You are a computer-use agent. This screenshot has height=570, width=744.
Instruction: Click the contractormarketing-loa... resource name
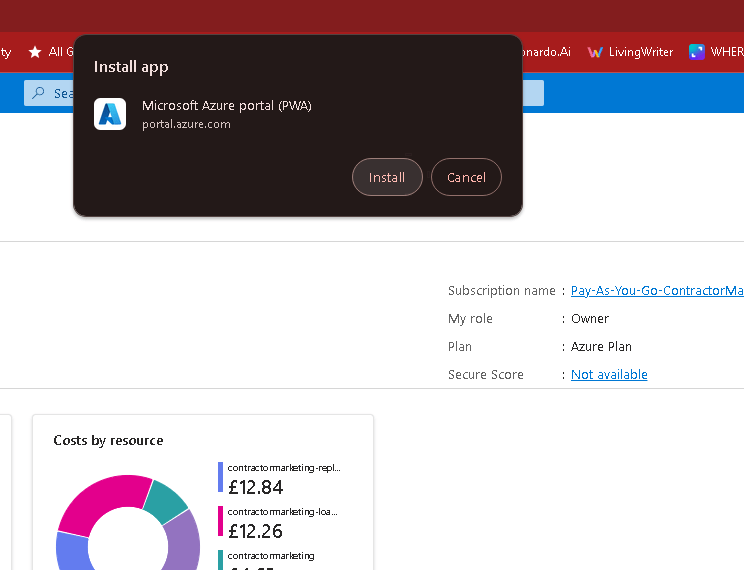click(x=282, y=512)
